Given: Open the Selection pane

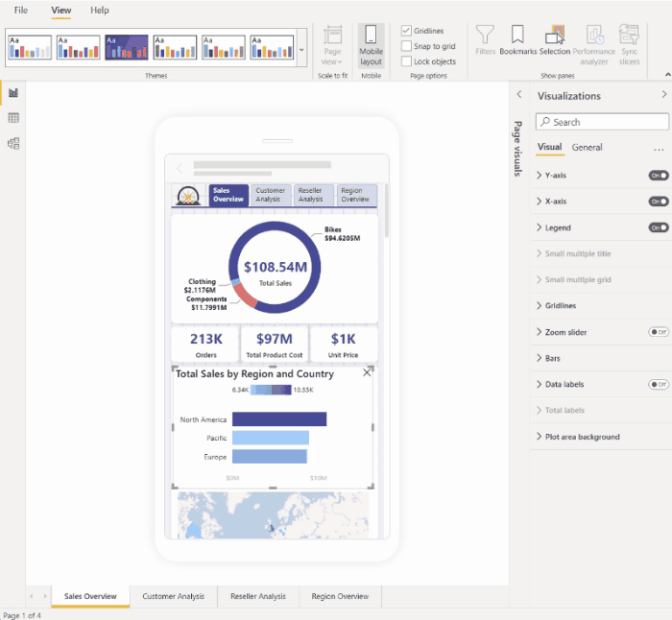Looking at the screenshot, I should point(555,40).
